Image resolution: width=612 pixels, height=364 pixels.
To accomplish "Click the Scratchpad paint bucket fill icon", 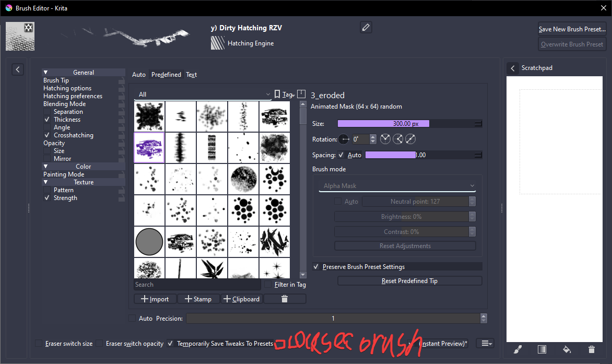I will click(567, 349).
